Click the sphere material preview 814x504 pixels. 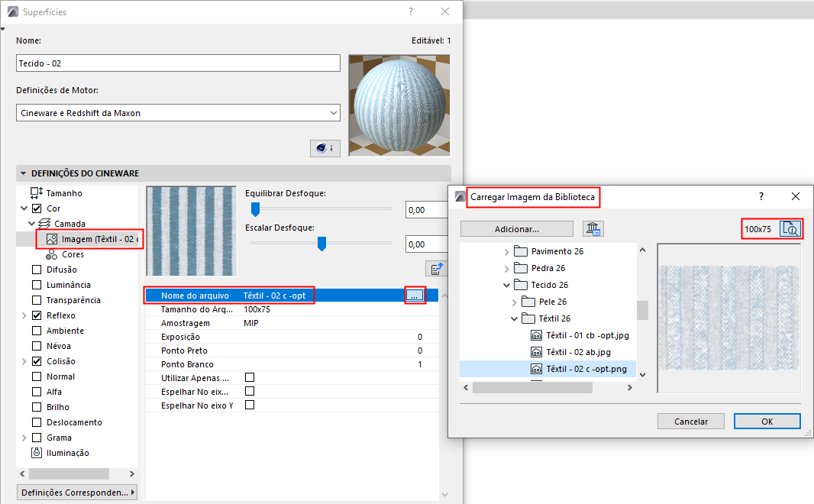[399, 105]
